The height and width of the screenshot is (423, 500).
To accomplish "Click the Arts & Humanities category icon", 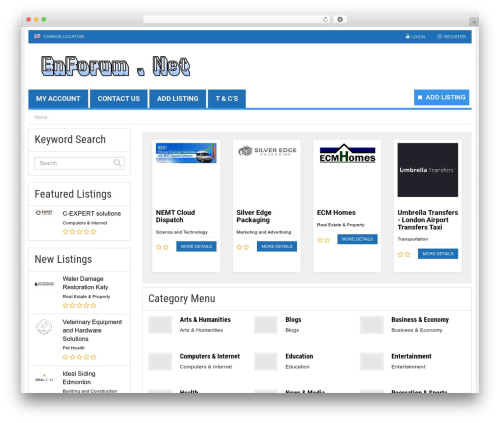I will point(160,325).
